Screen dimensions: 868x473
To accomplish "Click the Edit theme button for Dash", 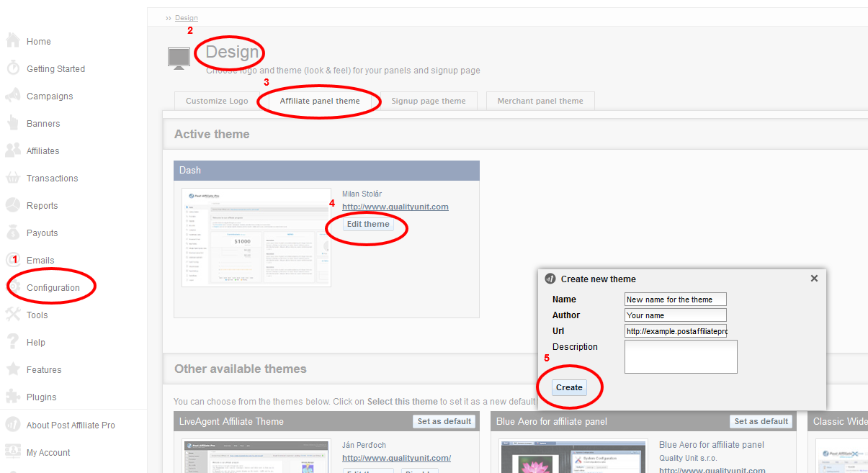I will point(368,224).
